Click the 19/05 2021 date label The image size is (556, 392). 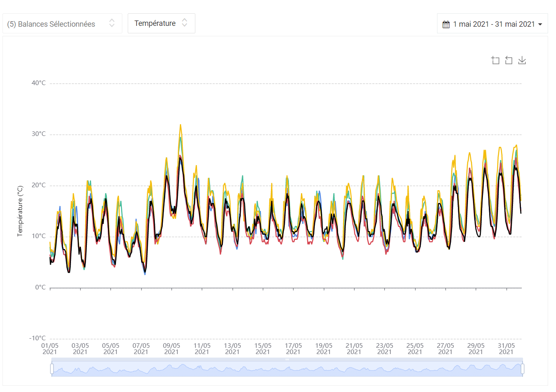[x=324, y=349]
